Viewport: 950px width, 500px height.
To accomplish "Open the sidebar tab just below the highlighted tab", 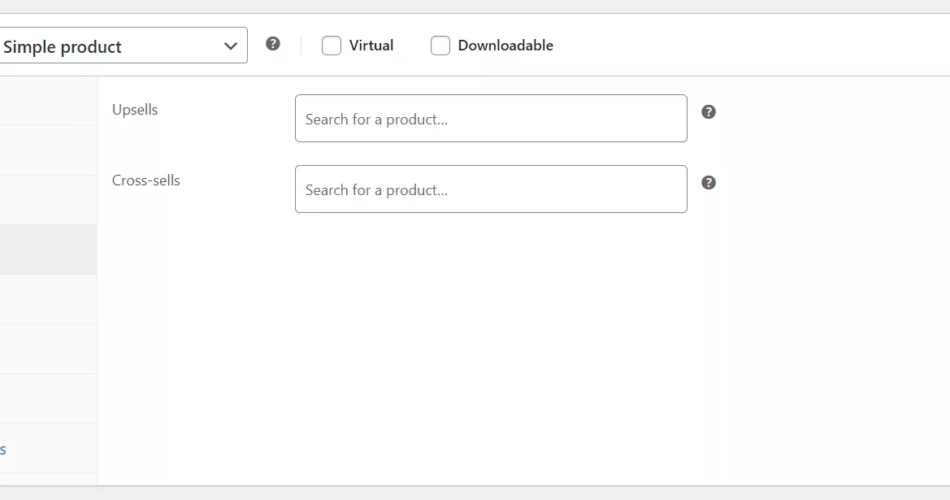I will [48, 299].
